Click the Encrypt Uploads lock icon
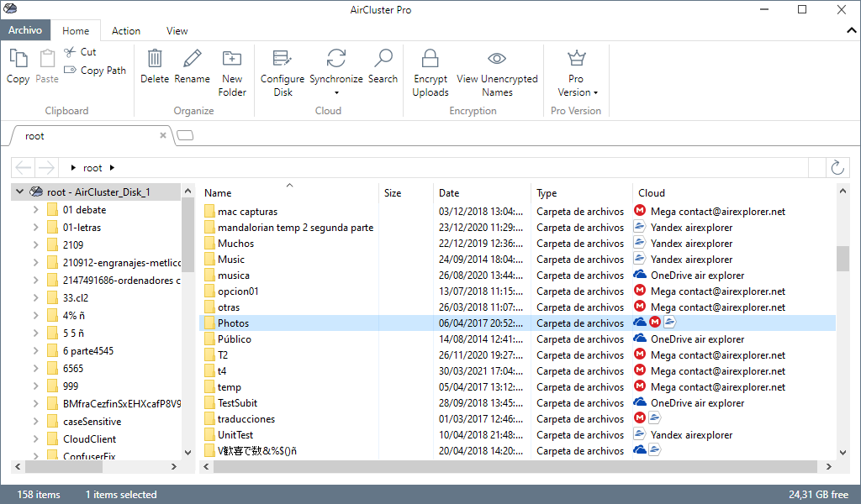This screenshot has height=504, width=861. click(x=430, y=58)
